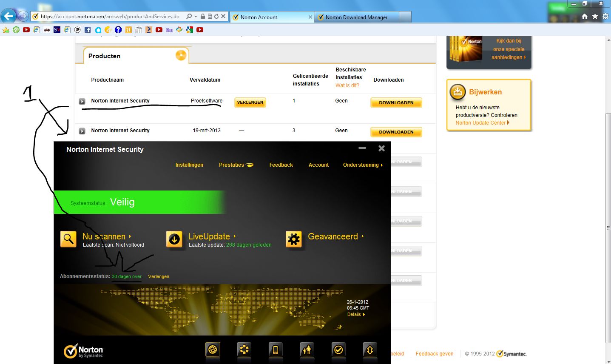Click the VERLENGEN button for trial product

(x=250, y=102)
